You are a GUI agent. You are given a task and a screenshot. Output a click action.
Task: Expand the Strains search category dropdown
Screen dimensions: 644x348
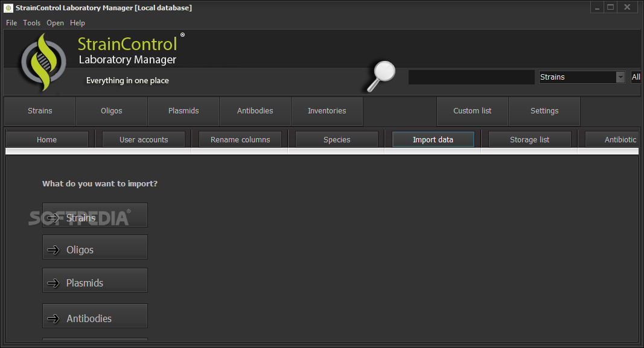click(x=620, y=77)
